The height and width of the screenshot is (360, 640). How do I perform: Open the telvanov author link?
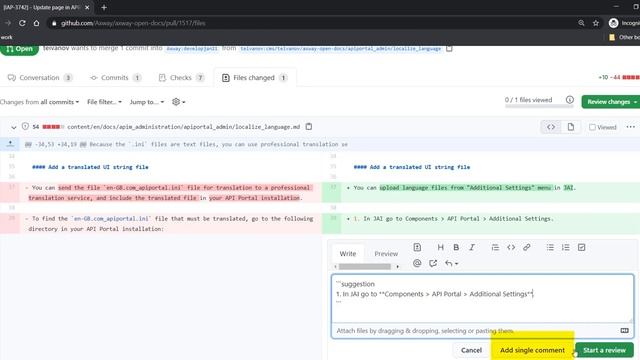[x=56, y=48]
